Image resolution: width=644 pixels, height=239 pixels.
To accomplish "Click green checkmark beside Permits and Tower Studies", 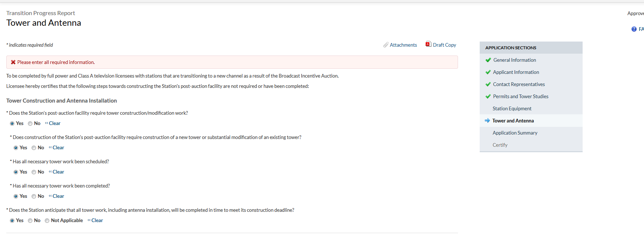I will [x=488, y=96].
